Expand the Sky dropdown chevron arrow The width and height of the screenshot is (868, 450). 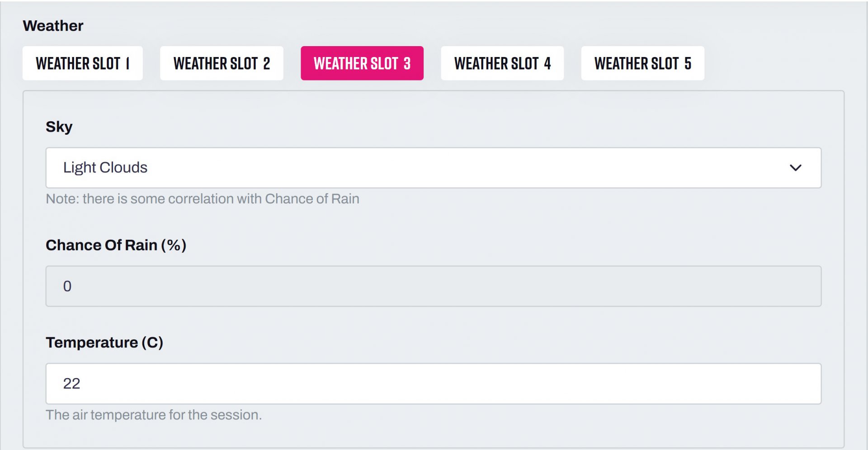click(795, 168)
